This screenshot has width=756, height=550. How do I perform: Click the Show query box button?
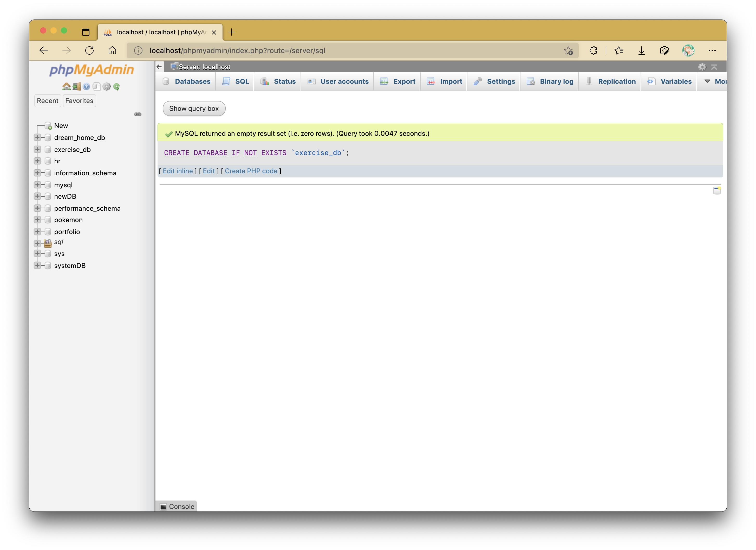coord(194,108)
